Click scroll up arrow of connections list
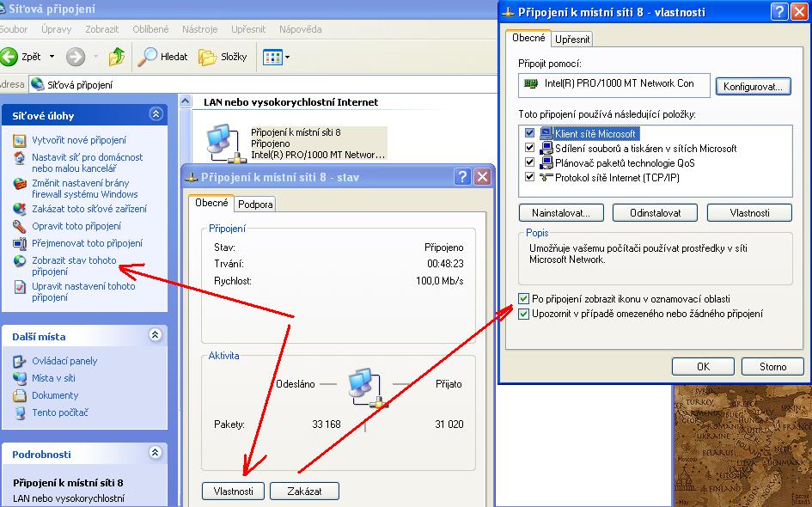 (186, 101)
